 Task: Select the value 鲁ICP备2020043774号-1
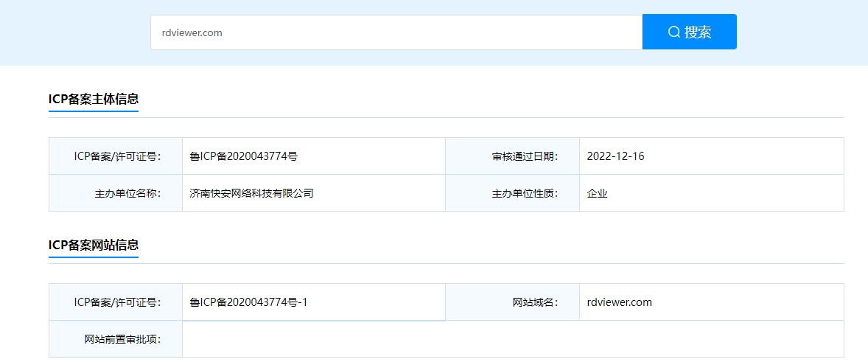tap(248, 302)
